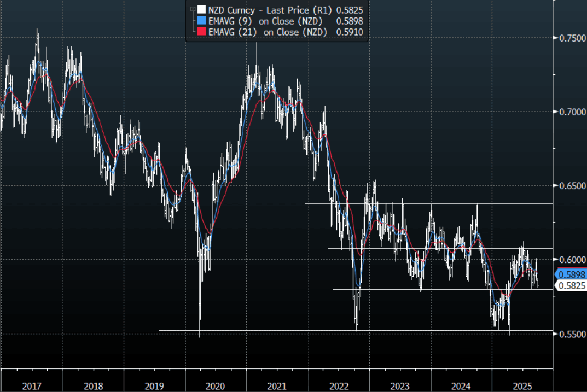The width and height of the screenshot is (587, 392).
Task: Click the 2017 label on the time axis
Action: [32, 386]
